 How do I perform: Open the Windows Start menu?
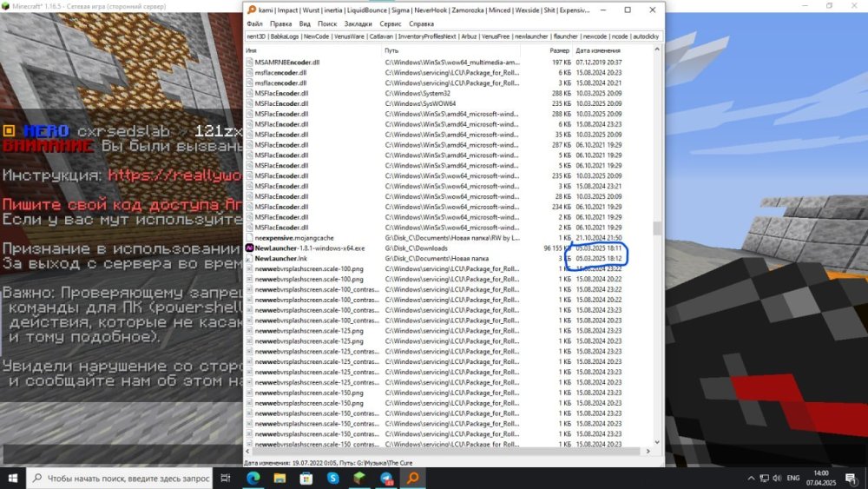(x=13, y=478)
